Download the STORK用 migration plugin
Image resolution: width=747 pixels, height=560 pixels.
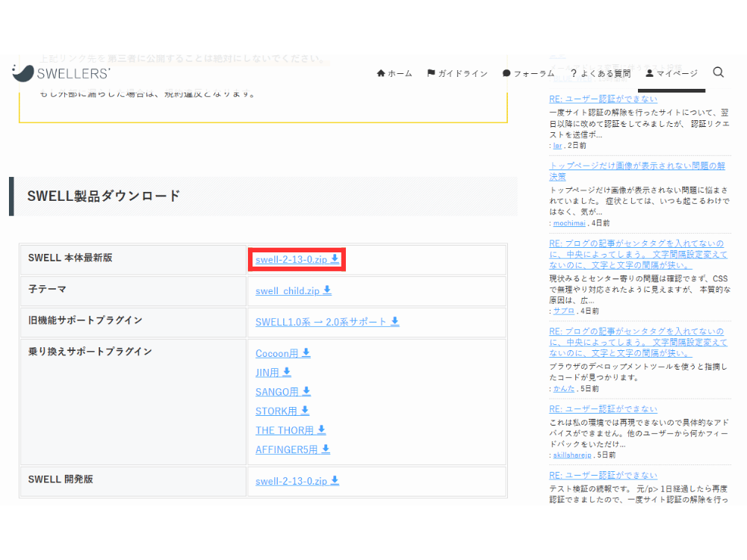click(x=282, y=411)
